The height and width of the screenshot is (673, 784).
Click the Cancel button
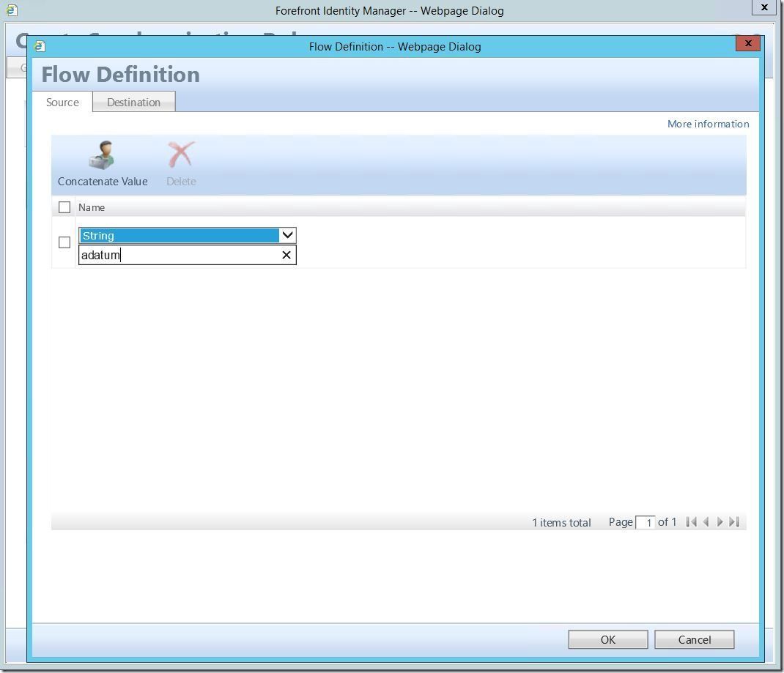[x=695, y=639]
